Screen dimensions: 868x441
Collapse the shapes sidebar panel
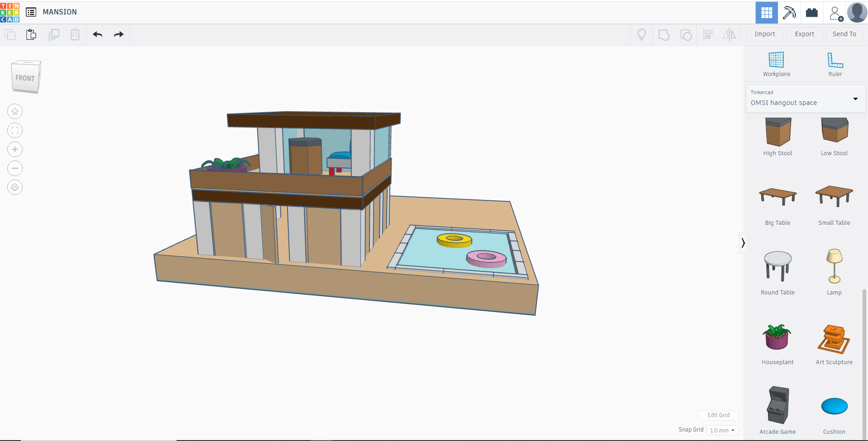tap(743, 243)
